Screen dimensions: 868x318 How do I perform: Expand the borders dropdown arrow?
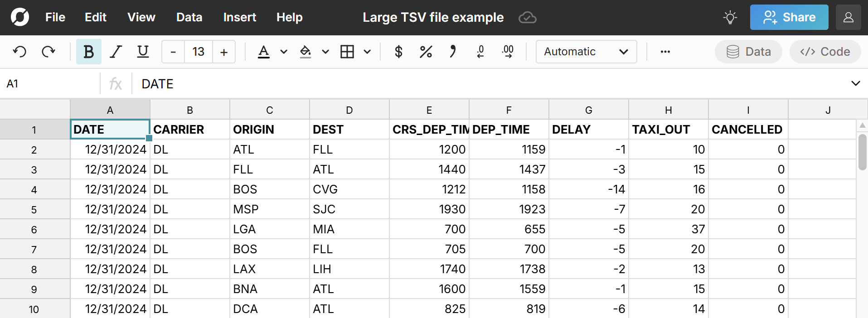pyautogui.click(x=367, y=52)
